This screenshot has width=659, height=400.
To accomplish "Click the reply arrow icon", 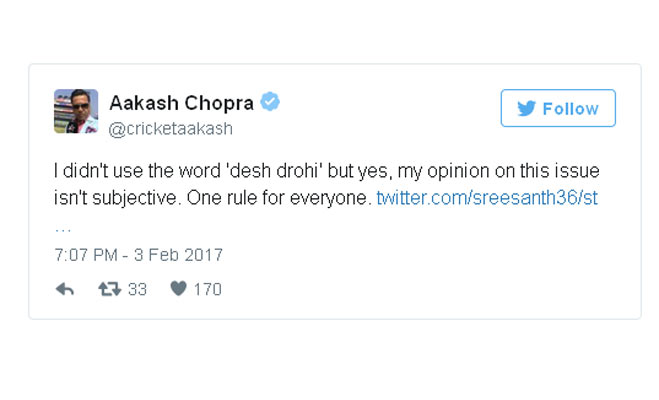I will (65, 289).
